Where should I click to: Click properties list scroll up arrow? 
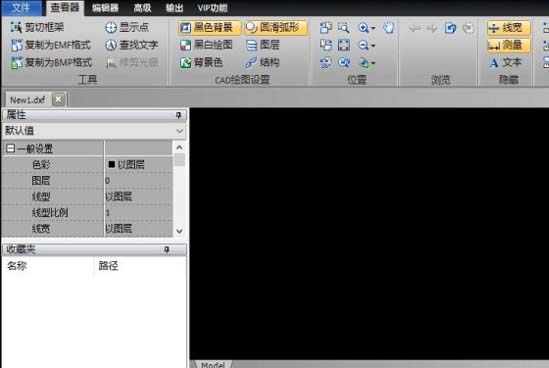179,147
